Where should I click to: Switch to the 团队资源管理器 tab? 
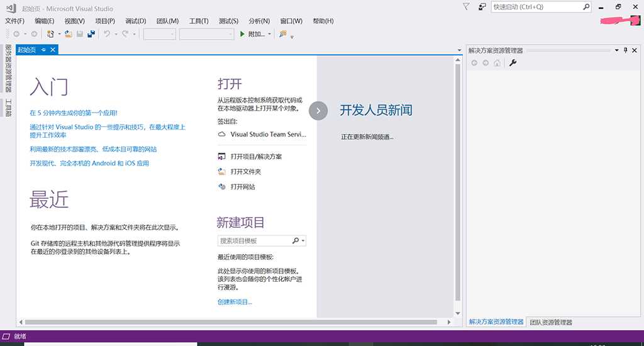[x=551, y=322]
